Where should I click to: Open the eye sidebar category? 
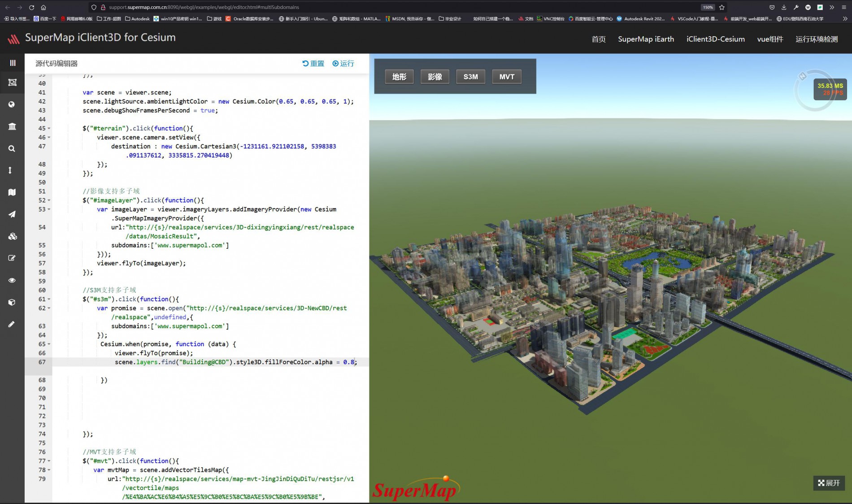[x=12, y=280]
